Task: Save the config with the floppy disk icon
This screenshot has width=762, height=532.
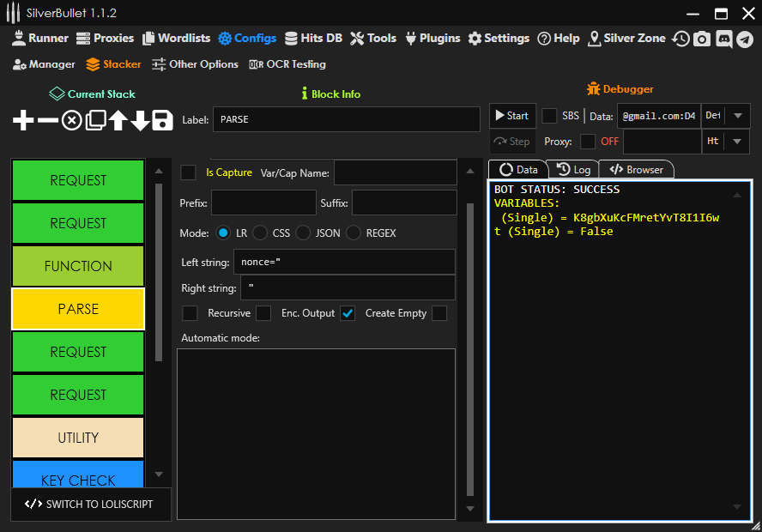Action: point(163,120)
